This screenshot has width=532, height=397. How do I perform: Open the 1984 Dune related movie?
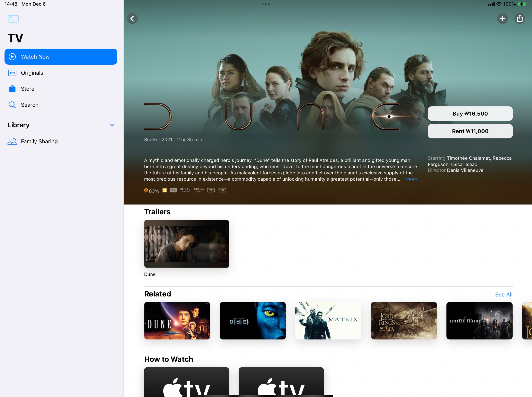point(177,321)
